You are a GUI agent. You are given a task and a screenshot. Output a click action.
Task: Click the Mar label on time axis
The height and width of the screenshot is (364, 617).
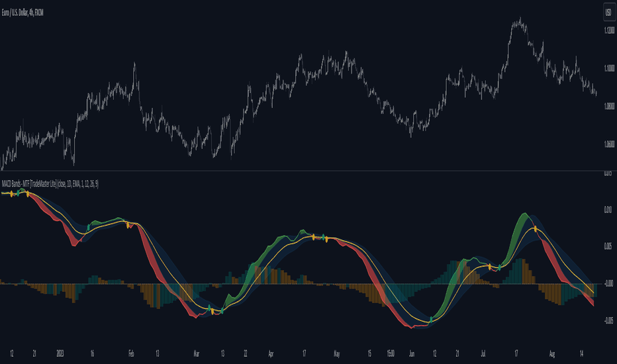point(197,354)
